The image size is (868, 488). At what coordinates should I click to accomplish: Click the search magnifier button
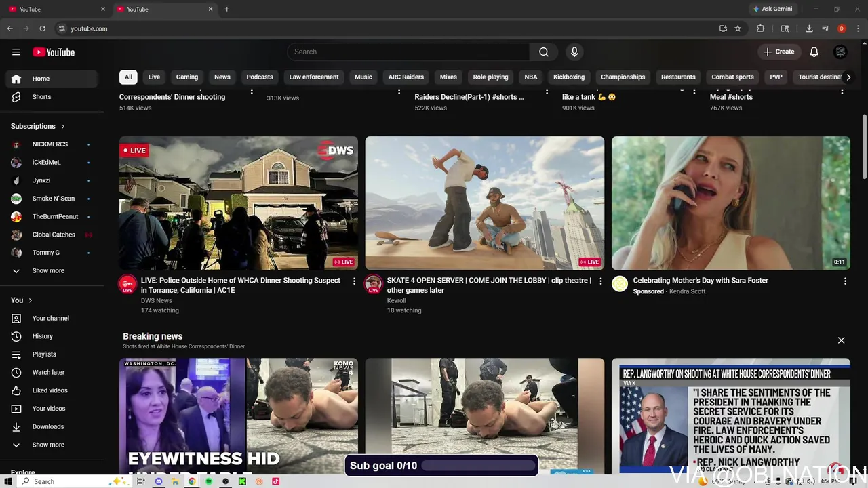tap(544, 52)
